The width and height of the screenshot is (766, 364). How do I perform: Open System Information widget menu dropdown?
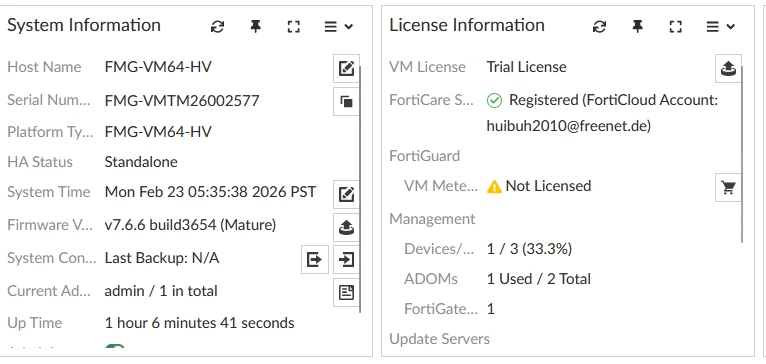pos(339,26)
